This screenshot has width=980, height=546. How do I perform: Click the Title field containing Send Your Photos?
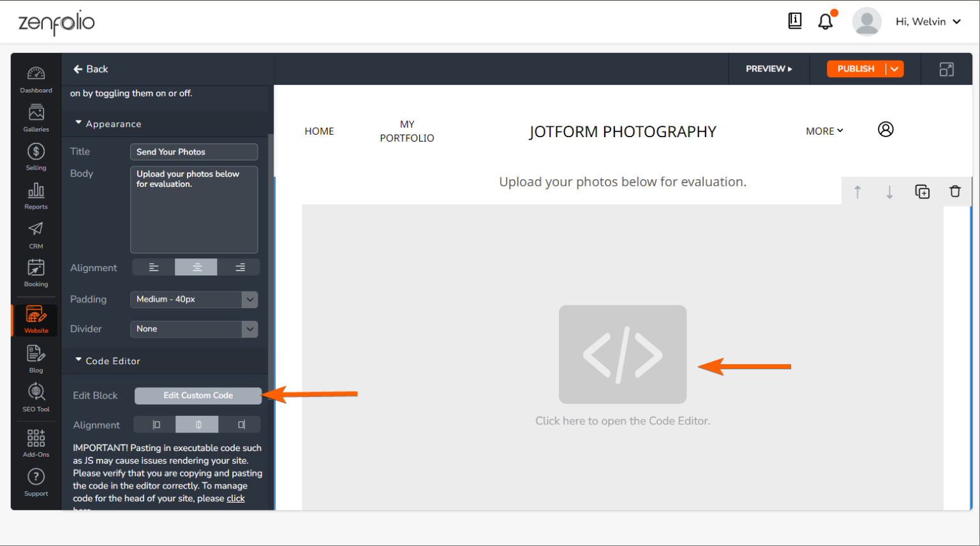click(194, 152)
